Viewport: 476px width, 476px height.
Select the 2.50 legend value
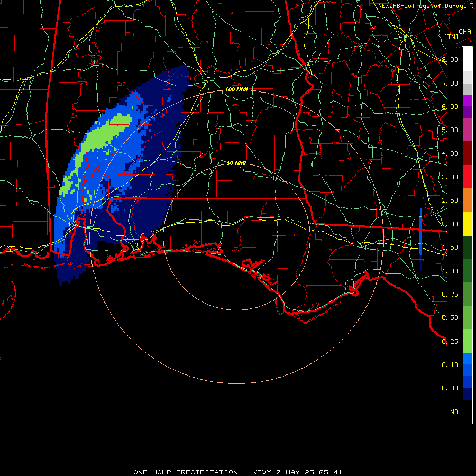click(450, 200)
